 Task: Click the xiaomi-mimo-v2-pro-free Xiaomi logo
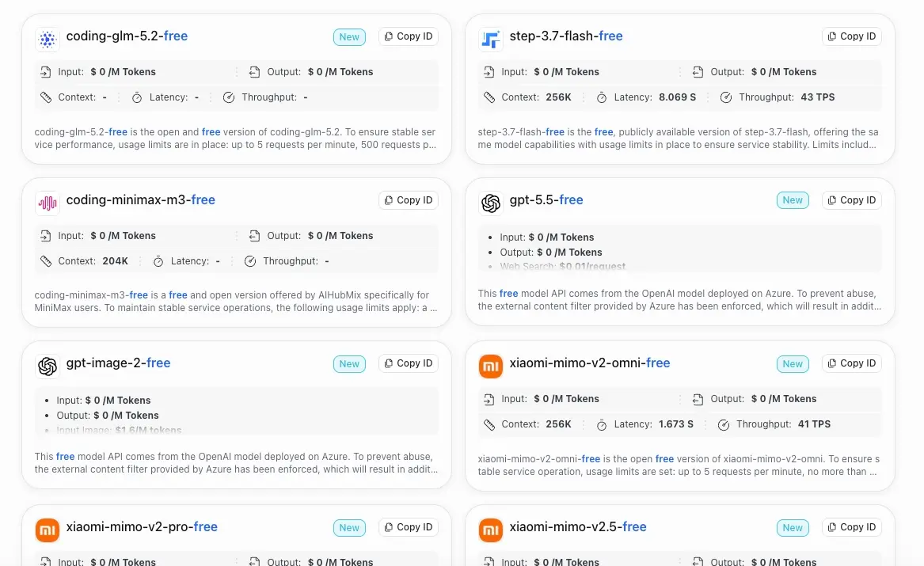[x=48, y=530]
